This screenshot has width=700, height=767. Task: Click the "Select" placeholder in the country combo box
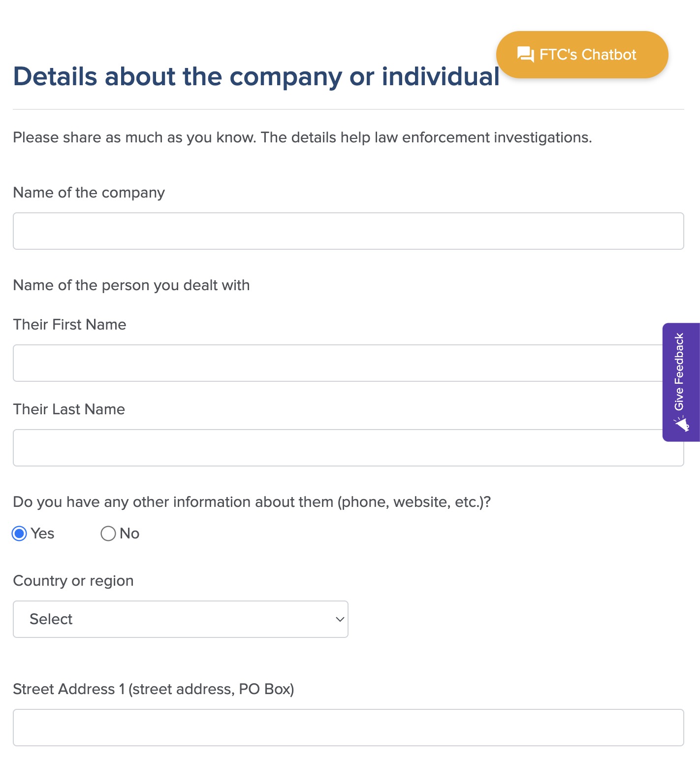tap(51, 619)
